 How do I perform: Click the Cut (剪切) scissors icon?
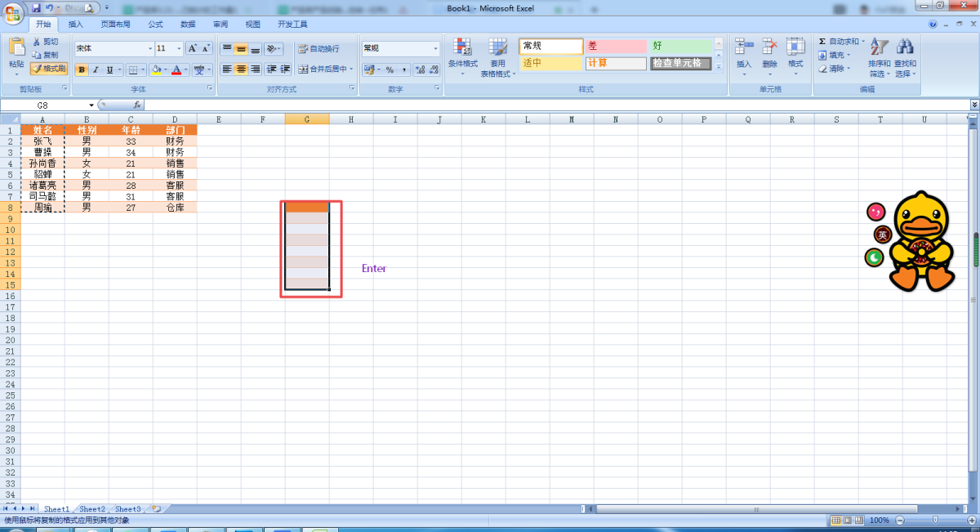point(37,42)
